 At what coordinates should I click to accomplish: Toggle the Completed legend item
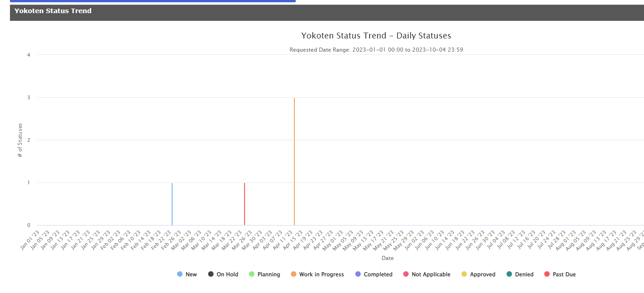point(378,274)
